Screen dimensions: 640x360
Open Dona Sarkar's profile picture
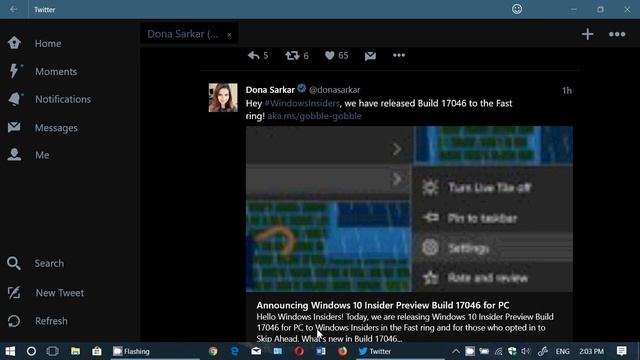click(223, 98)
